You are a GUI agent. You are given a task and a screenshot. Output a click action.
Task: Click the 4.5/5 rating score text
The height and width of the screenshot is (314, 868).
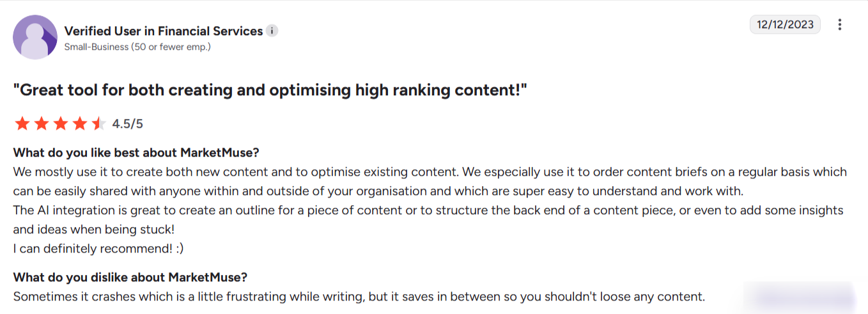[x=127, y=124]
